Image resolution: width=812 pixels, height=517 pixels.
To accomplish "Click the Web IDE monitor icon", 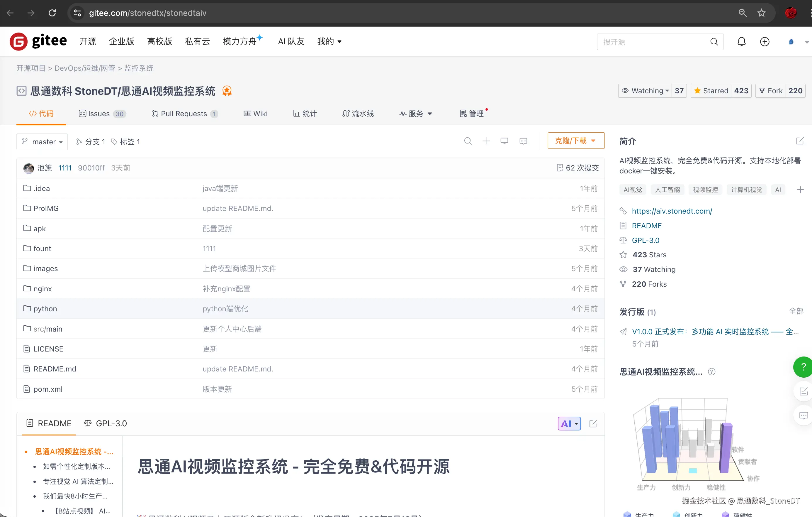I will point(504,141).
